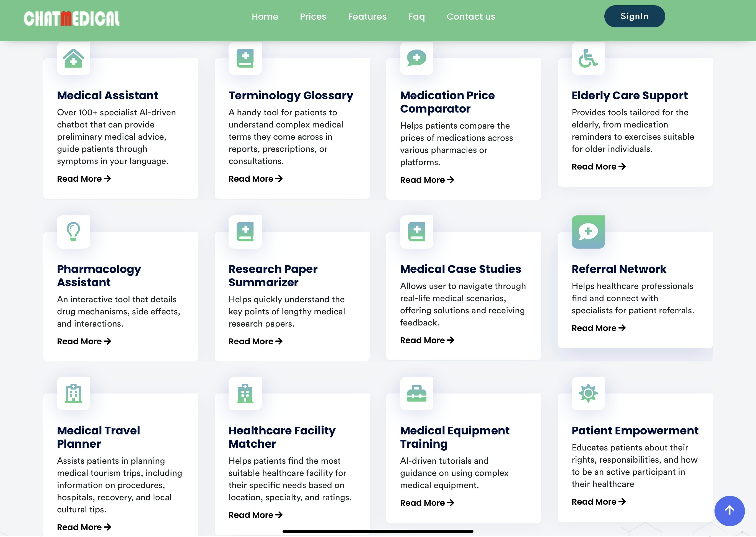Viewport: 756px width, 537px height.
Task: Click the SignIn button
Action: [634, 16]
